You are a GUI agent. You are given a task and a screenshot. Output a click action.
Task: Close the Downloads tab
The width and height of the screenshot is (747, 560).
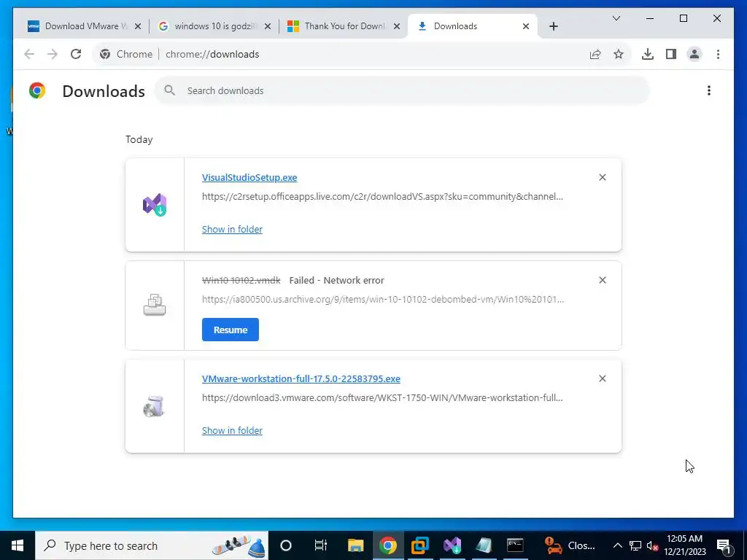pos(525,27)
